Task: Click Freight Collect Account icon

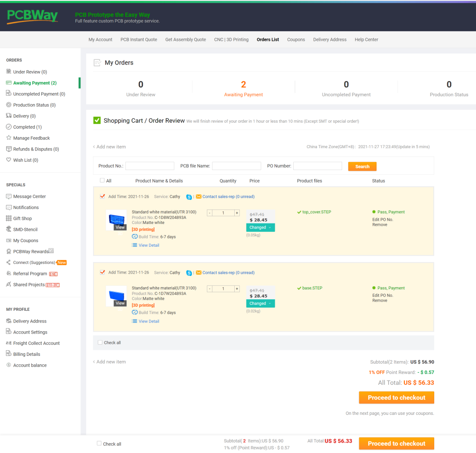Action: 9,343
